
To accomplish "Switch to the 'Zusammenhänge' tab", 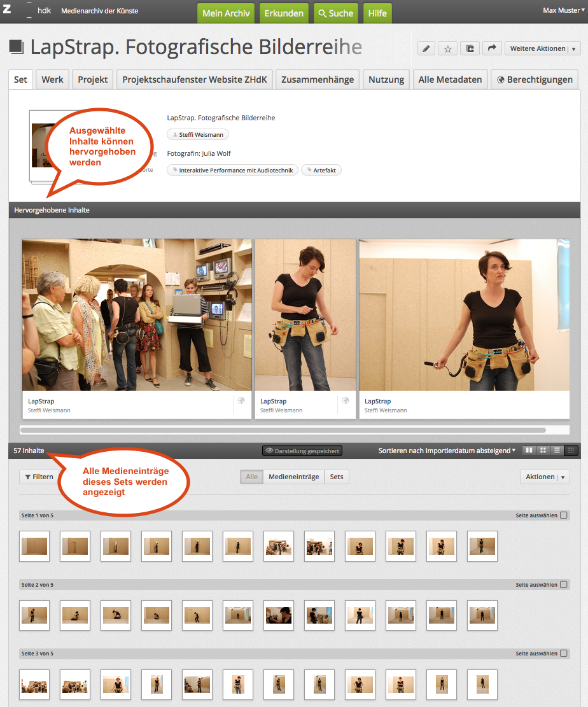I will tap(317, 80).
